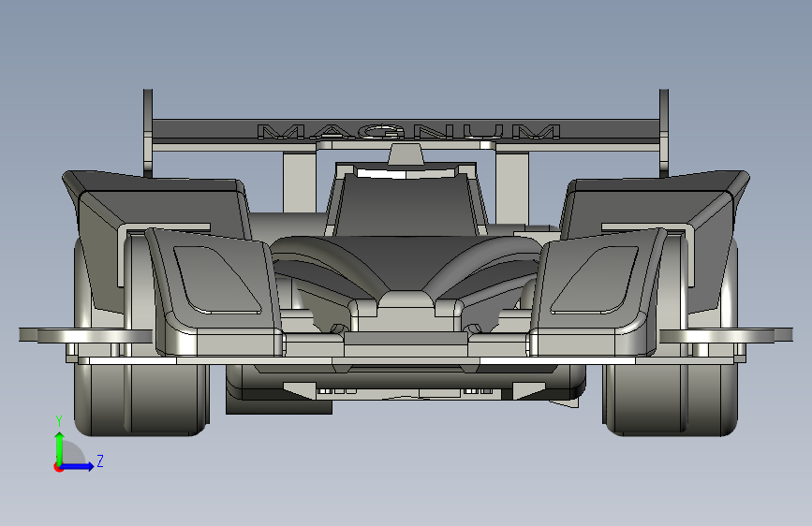The image size is (812, 526).
Task: Click the blue Z axis arrow of triad
Action: (78, 467)
